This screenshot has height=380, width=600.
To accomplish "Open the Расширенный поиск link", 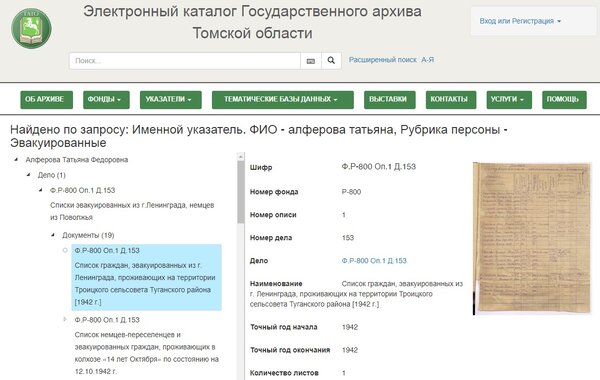I will point(383,60).
